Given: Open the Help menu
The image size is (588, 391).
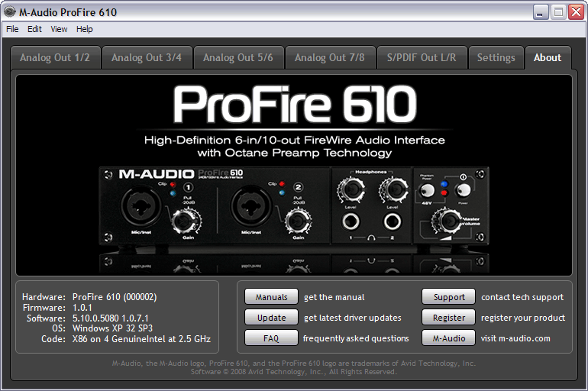Looking at the screenshot, I should tap(84, 29).
